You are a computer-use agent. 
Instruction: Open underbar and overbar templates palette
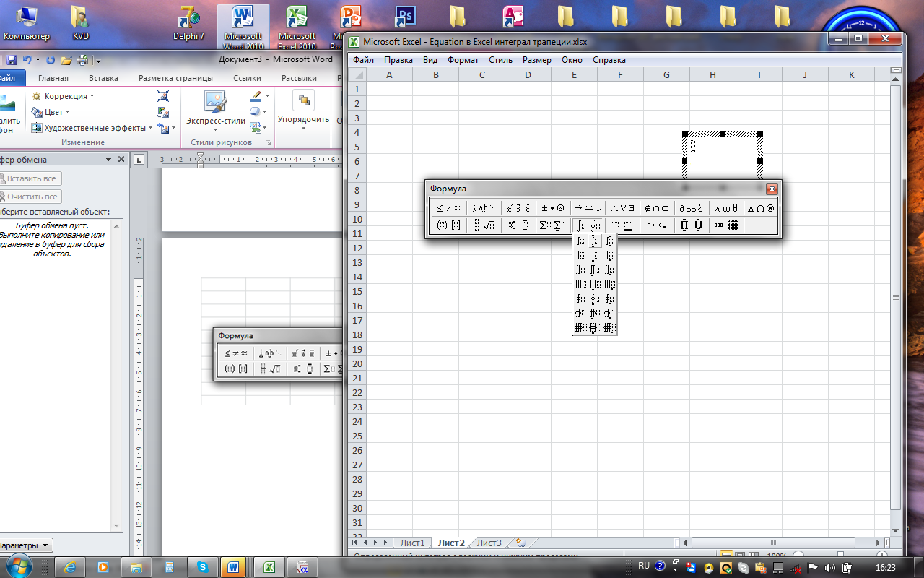(622, 225)
